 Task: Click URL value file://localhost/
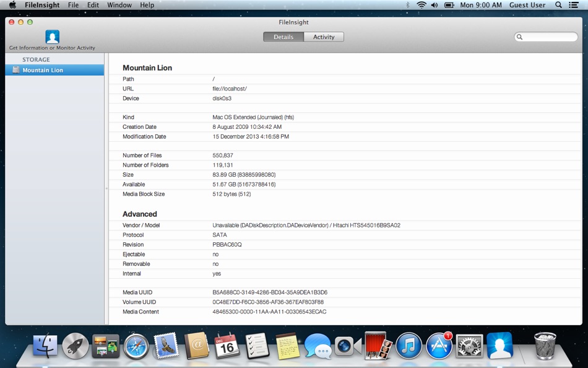pos(230,89)
